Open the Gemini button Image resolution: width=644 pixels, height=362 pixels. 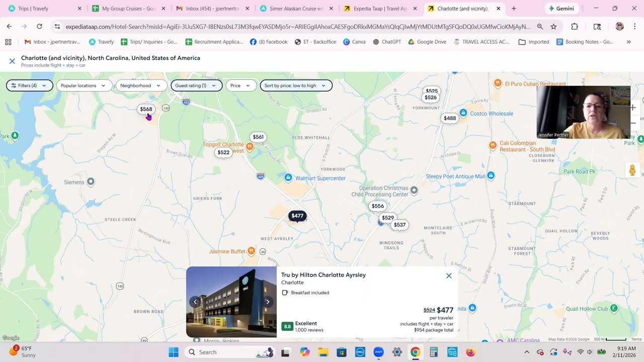click(x=561, y=9)
